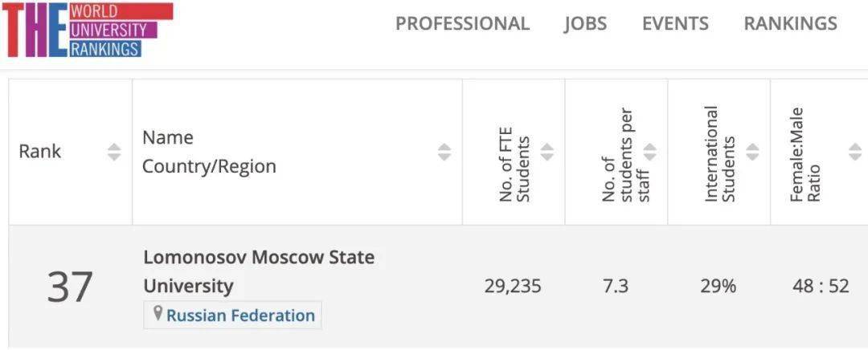Click the International Students header text
868x350 pixels.
coord(719,154)
